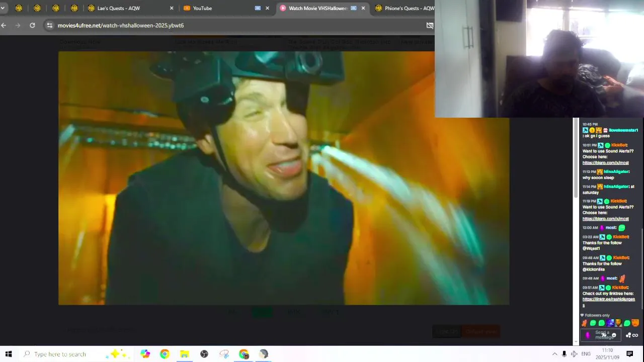Open File Explorer from the taskbar

point(185,354)
